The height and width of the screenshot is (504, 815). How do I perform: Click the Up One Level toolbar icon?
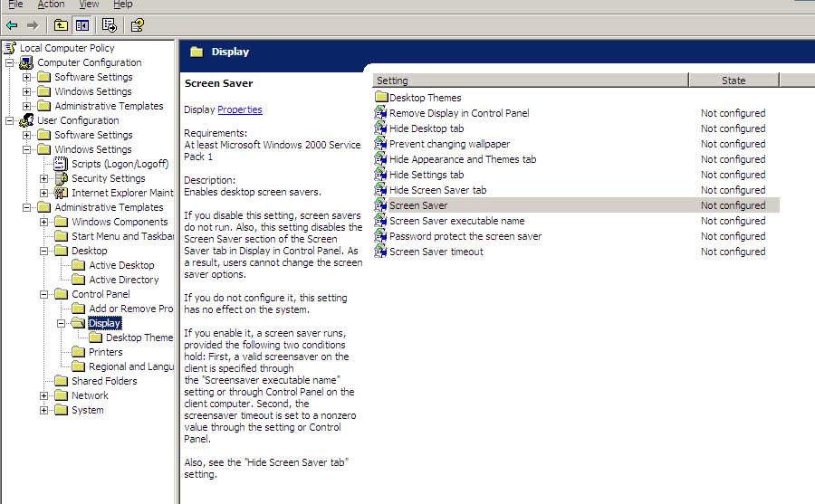61,25
